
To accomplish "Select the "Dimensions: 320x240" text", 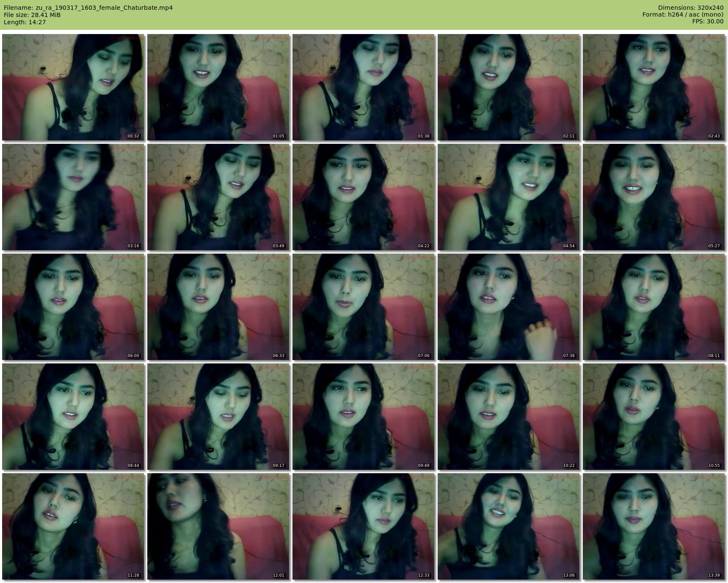I will (x=691, y=8).
